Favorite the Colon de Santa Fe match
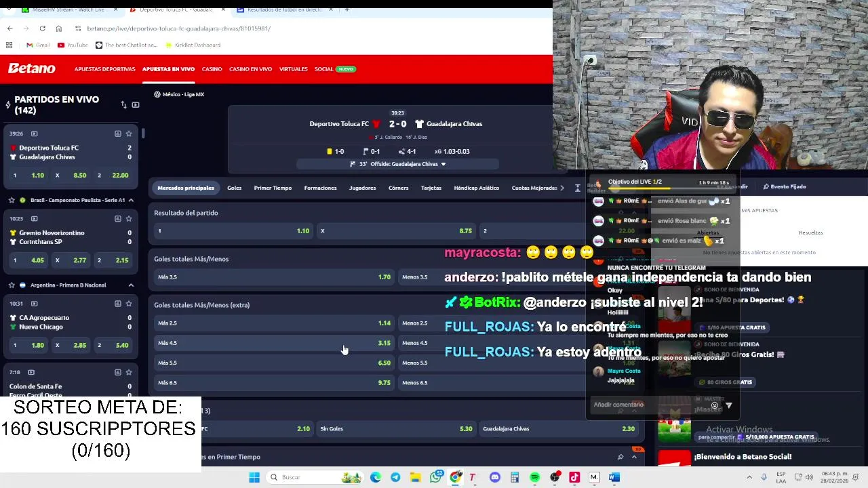This screenshot has height=488, width=868. coord(129,372)
